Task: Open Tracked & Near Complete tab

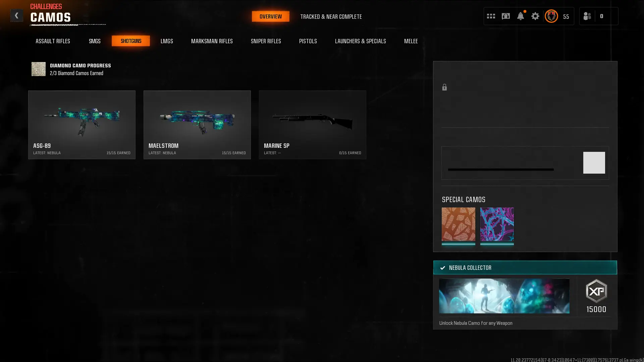Action: point(331,17)
